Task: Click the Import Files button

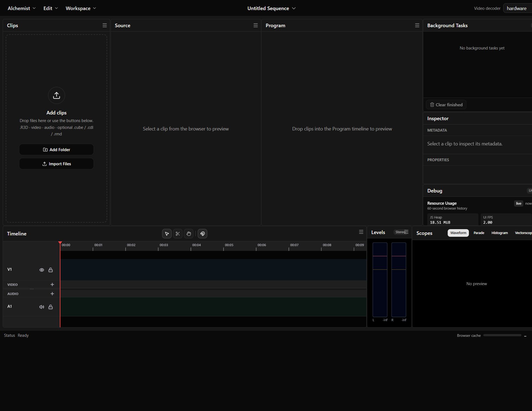Action: [x=57, y=164]
